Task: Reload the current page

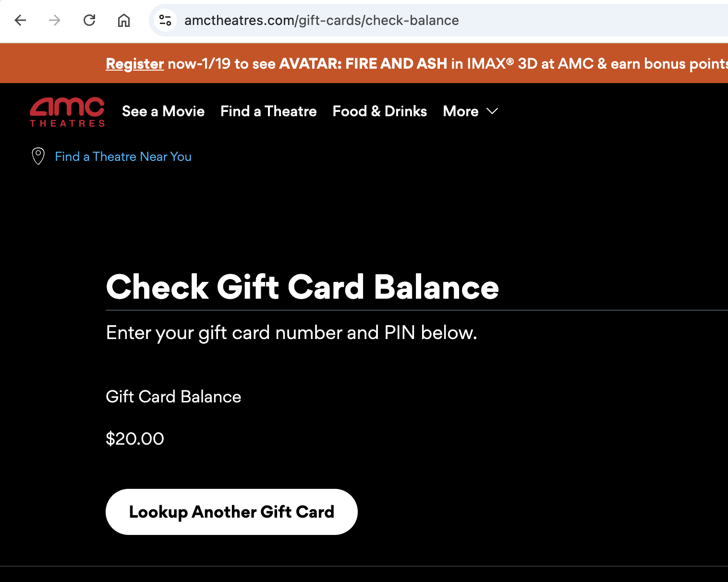Action: (89, 20)
